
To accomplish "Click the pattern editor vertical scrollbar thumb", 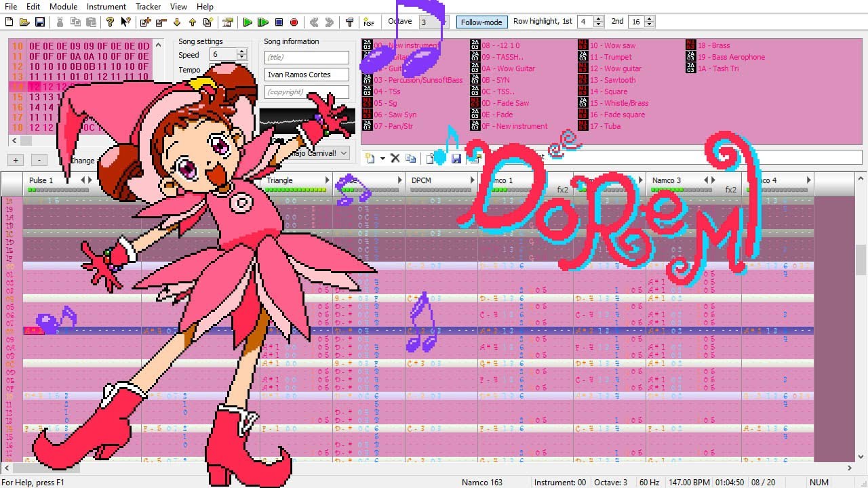I will click(x=861, y=260).
